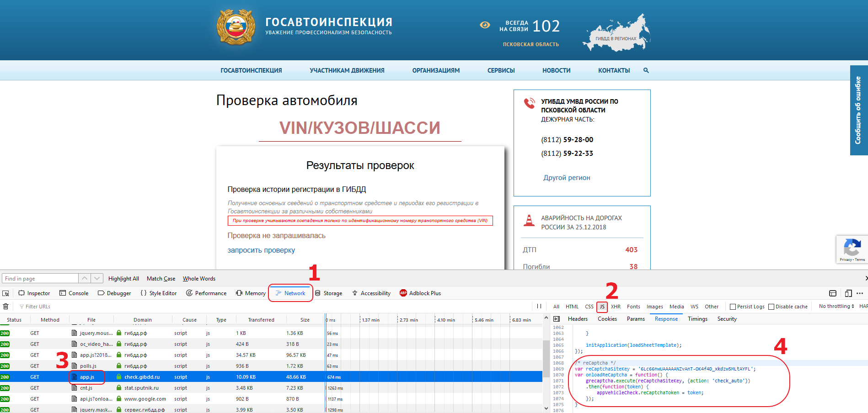Click find previous arrow in find bar
Image resolution: width=868 pixels, height=413 pixels.
pos(85,278)
